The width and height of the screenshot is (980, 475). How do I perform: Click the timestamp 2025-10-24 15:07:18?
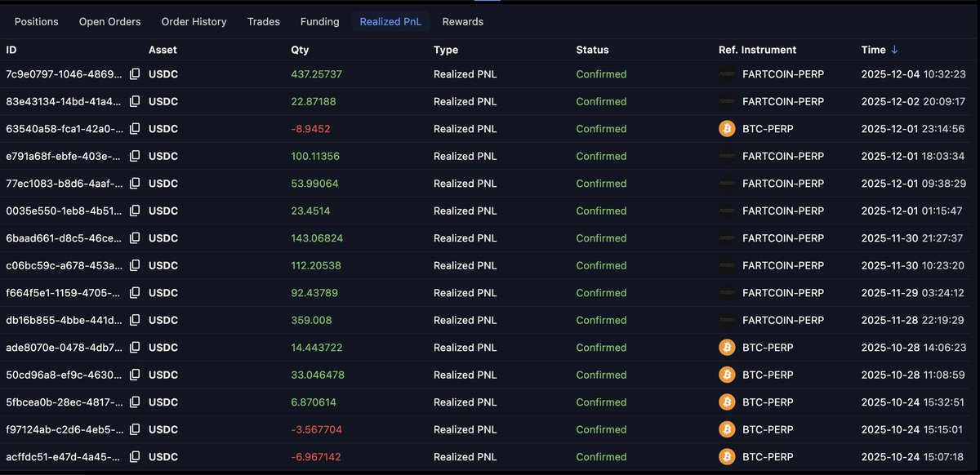914,457
